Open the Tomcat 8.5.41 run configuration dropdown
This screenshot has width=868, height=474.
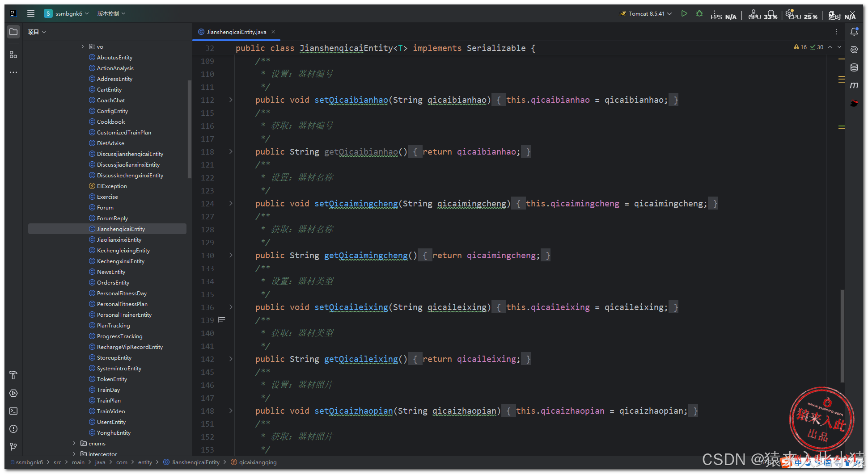point(646,13)
